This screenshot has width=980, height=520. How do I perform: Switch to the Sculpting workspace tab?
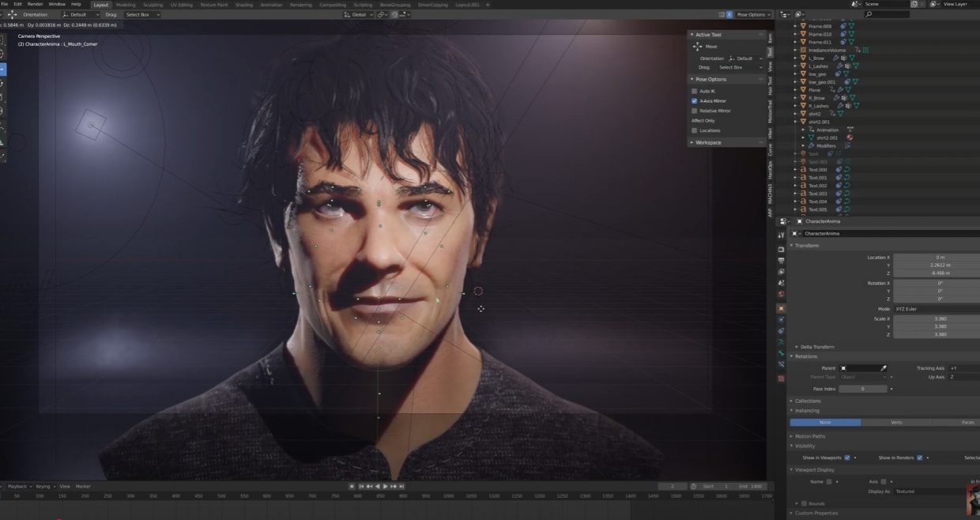tap(153, 5)
